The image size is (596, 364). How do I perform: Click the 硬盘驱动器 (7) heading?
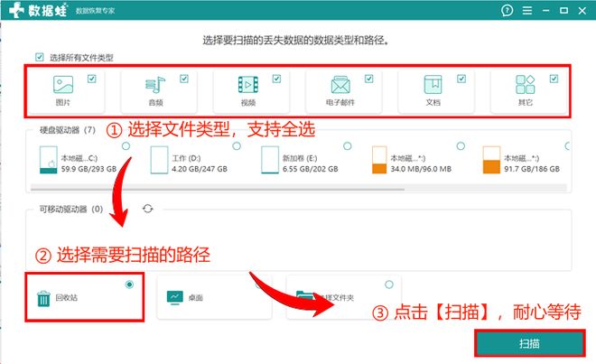coord(68,130)
